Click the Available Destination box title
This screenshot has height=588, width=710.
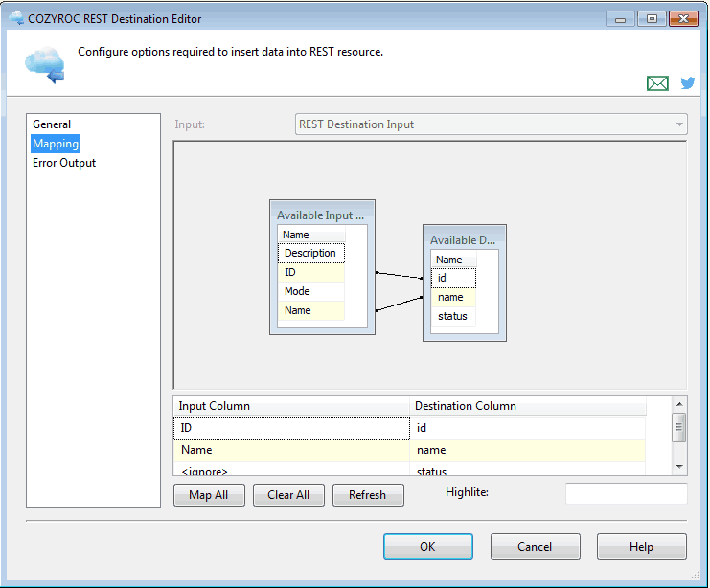tap(463, 240)
